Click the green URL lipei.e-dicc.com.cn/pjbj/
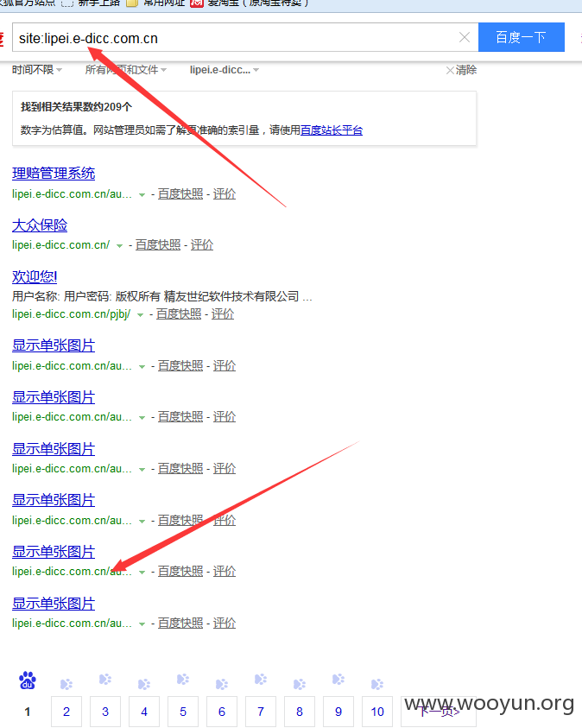The height and width of the screenshot is (728, 582). click(72, 313)
